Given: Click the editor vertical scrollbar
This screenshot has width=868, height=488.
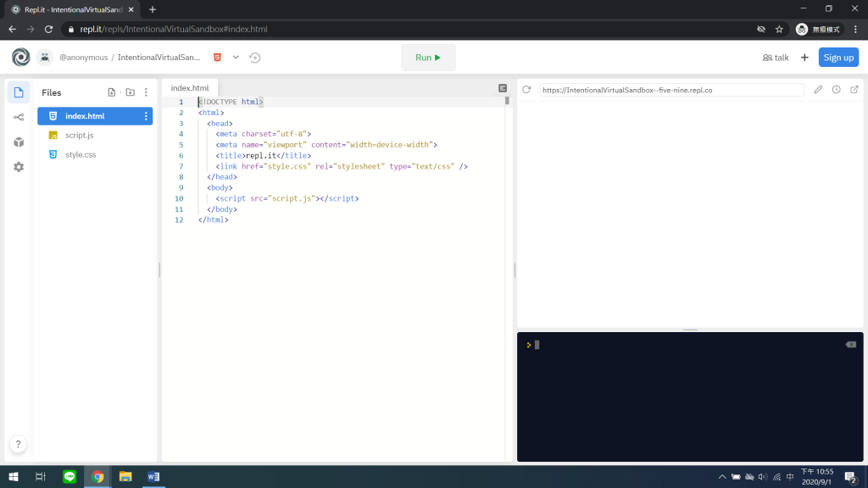Looking at the screenshot, I should tap(507, 102).
